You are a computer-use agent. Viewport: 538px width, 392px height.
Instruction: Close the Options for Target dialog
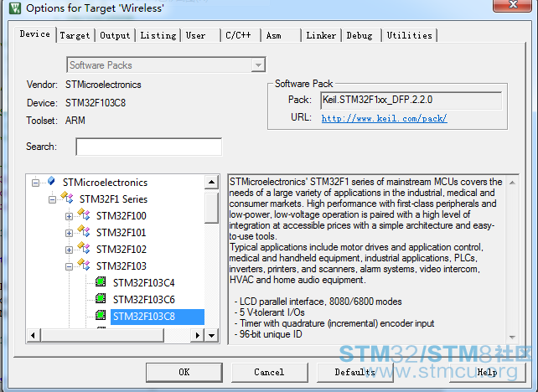pyautogui.click(x=513, y=5)
